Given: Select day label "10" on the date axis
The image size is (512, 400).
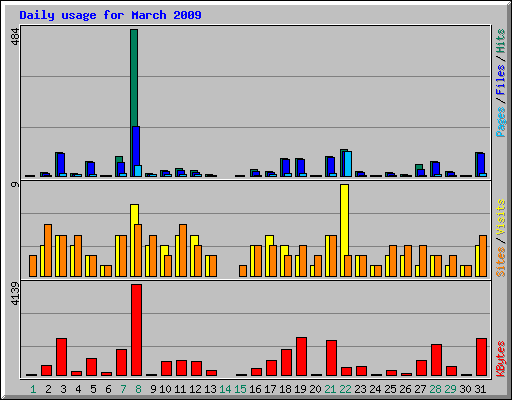Looking at the screenshot, I should click(165, 389).
